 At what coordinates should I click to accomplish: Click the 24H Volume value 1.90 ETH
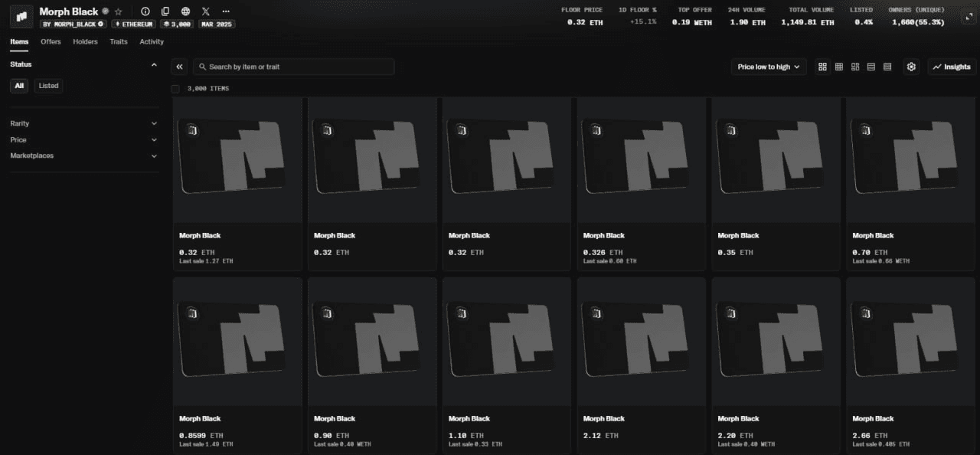(747, 22)
